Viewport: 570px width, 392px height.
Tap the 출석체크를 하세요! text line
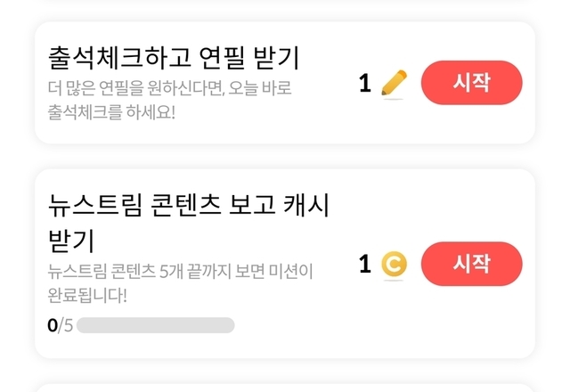click(112, 113)
